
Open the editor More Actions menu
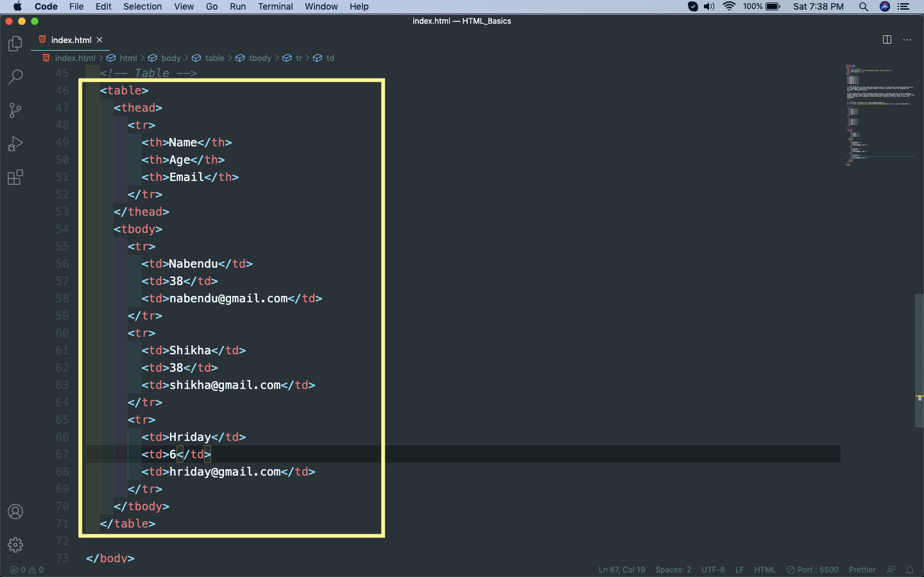907,40
